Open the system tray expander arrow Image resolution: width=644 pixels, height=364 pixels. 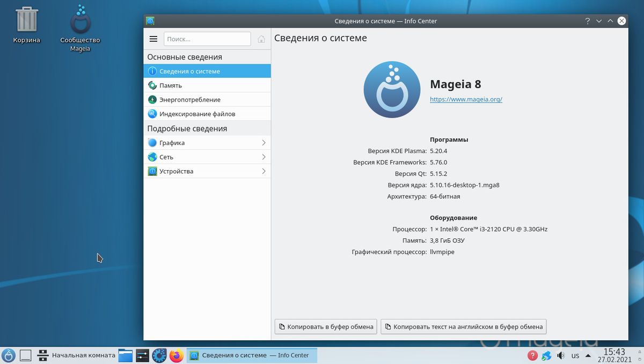click(x=588, y=354)
